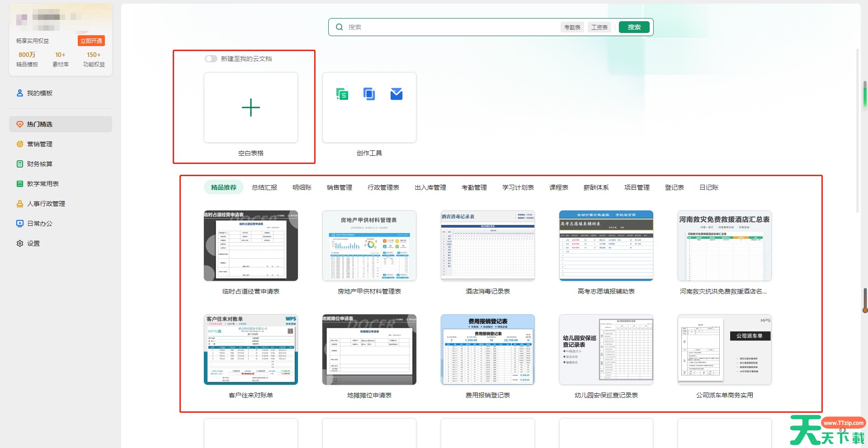Open the 客户往来对账单 template thumbnail
The image size is (868, 448).
(x=251, y=350)
